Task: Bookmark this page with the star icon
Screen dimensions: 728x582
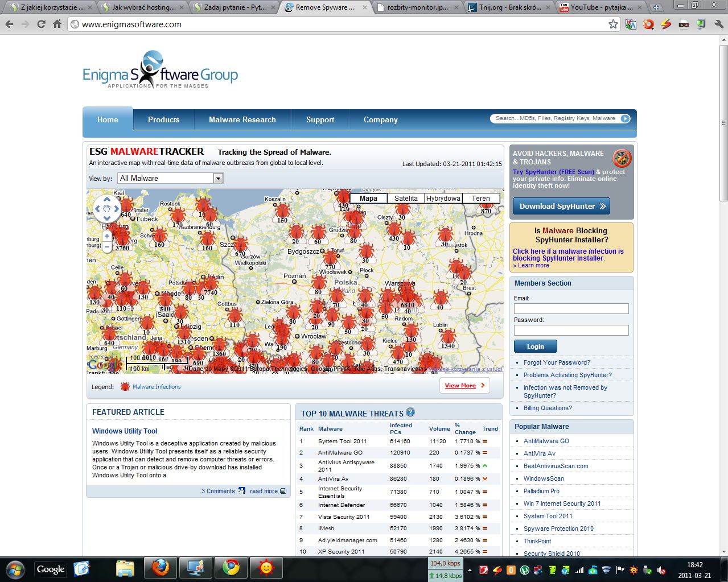Action: pyautogui.click(x=613, y=24)
